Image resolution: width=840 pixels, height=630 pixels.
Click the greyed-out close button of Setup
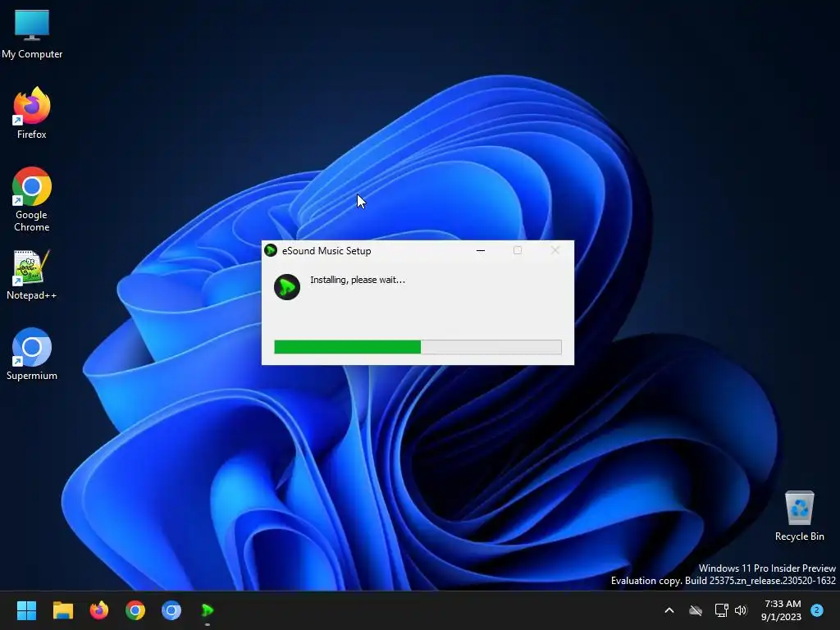tap(555, 250)
